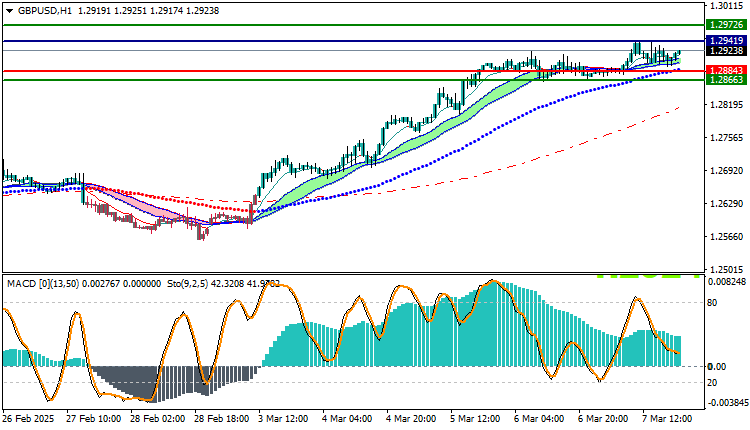Click the 7 Mar 12:00 time label
The image size is (750, 430).
668,419
